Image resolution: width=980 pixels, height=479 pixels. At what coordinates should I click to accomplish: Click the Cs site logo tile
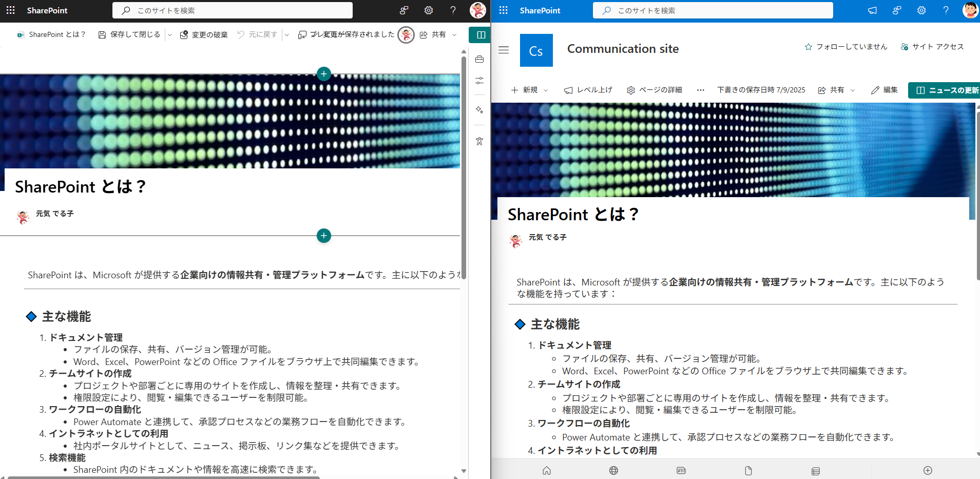[536, 50]
